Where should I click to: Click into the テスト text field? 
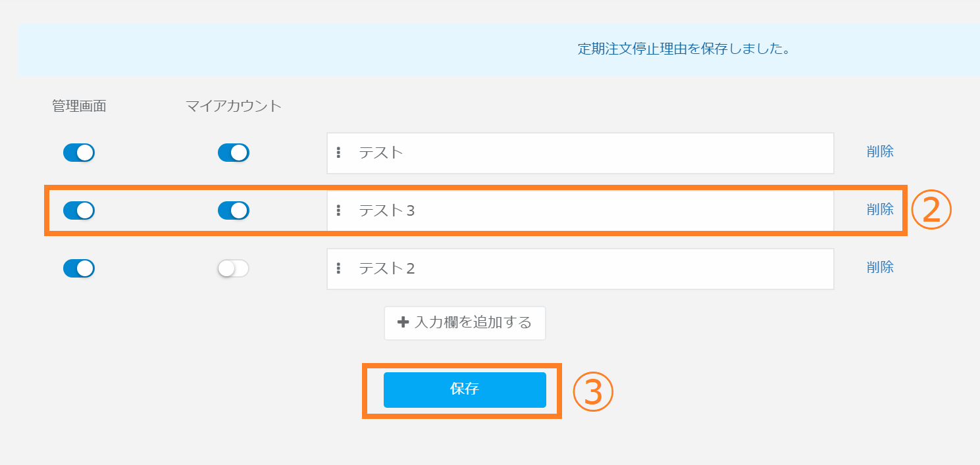586,153
